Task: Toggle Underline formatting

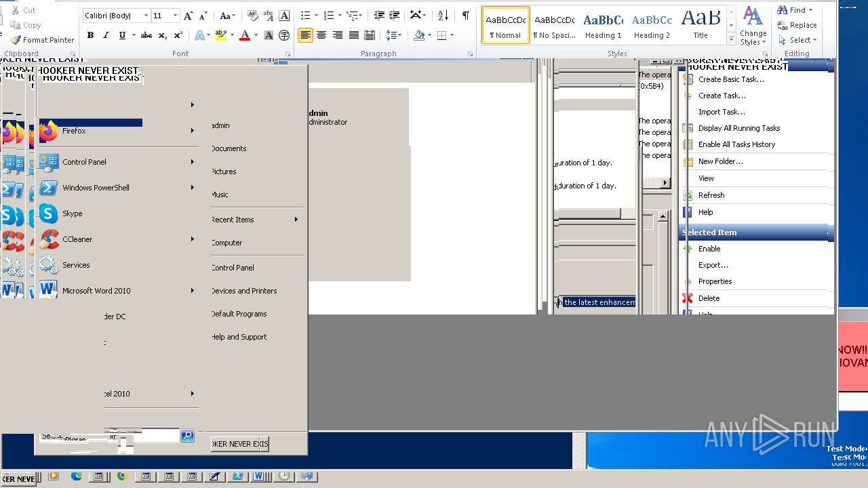Action: [x=122, y=35]
